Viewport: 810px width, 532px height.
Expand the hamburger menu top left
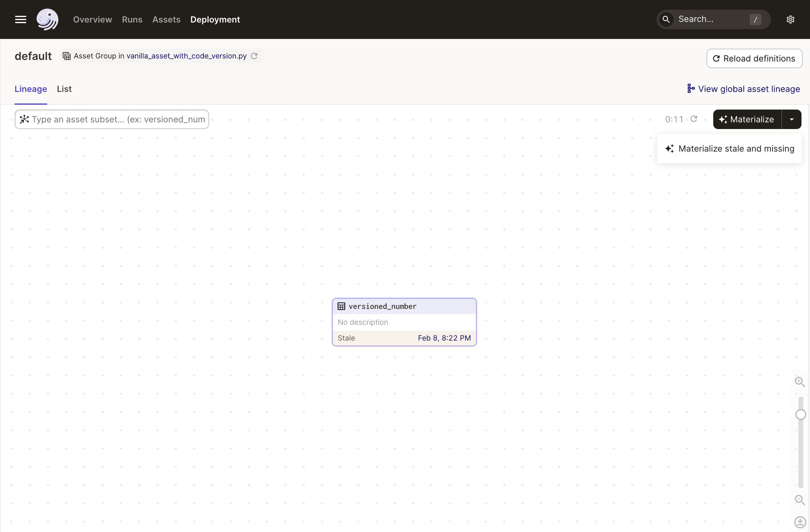[x=21, y=19]
